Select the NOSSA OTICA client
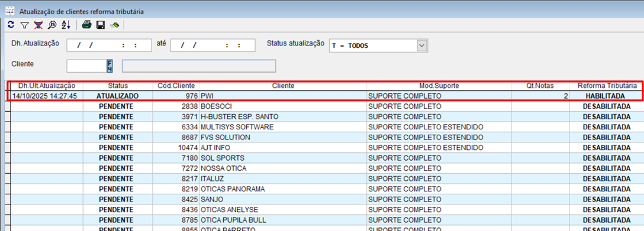 (284, 168)
